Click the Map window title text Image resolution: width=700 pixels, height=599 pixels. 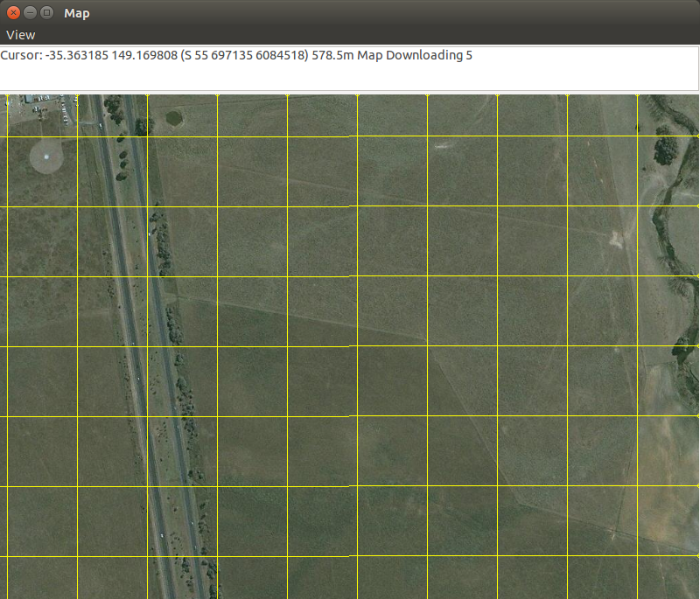pos(76,13)
